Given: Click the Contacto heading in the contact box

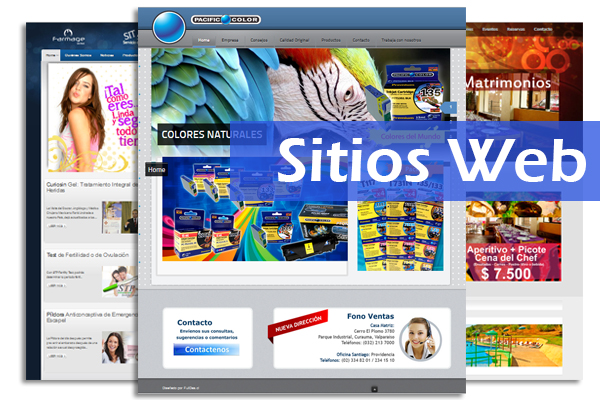Looking at the screenshot, I should [x=194, y=322].
